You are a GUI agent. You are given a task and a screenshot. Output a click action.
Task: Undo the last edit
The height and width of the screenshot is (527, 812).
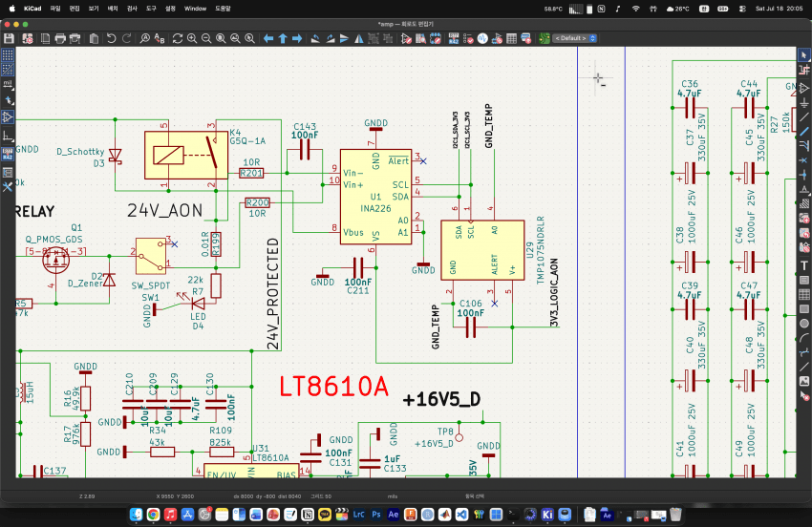pos(112,38)
